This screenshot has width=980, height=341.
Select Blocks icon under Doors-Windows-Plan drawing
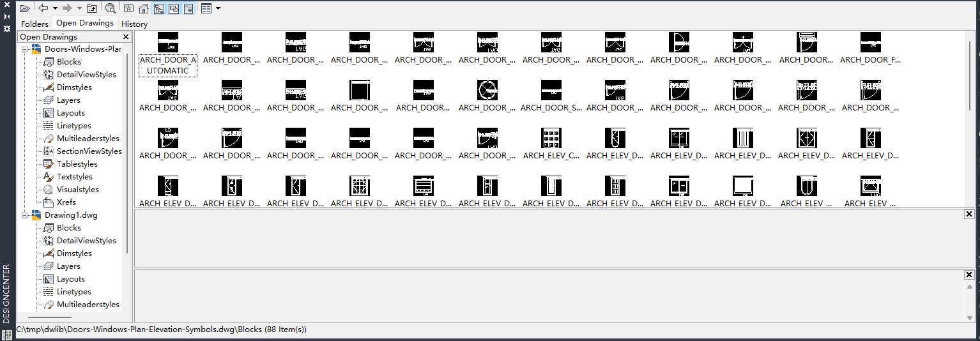pyautogui.click(x=49, y=62)
